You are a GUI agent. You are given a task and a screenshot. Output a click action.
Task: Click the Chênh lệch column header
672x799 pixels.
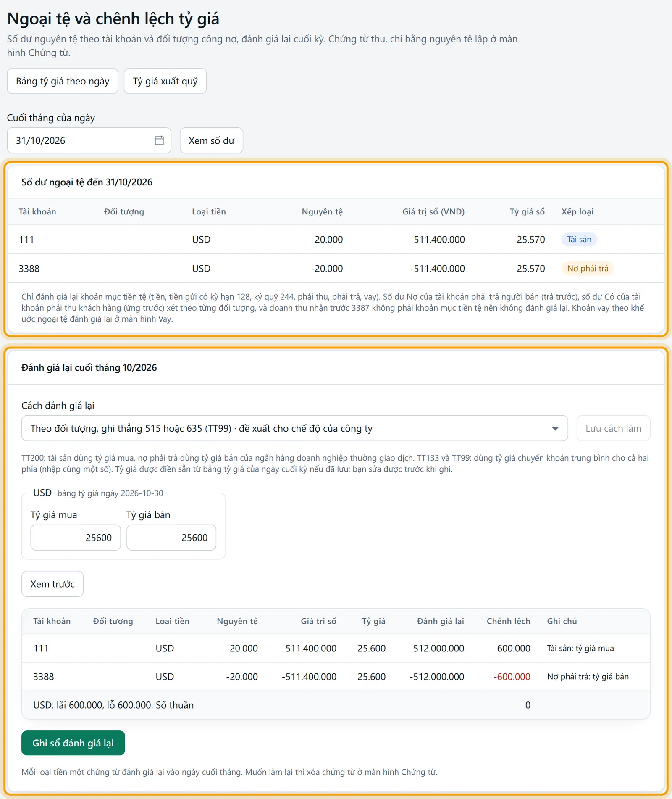(508, 621)
